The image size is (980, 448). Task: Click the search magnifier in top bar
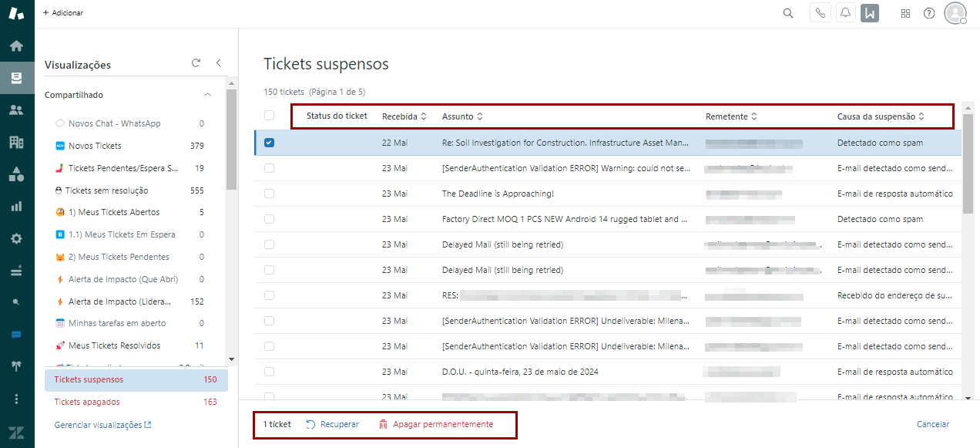[x=787, y=13]
